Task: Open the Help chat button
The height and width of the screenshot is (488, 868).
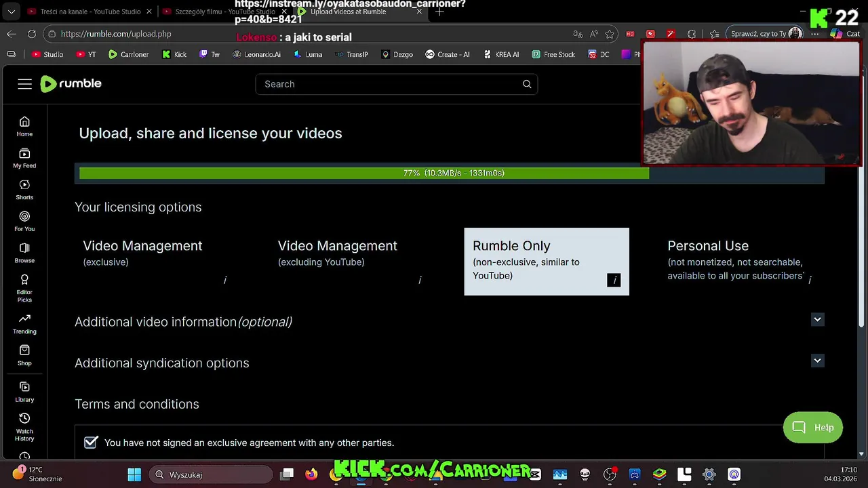Action: (812, 427)
